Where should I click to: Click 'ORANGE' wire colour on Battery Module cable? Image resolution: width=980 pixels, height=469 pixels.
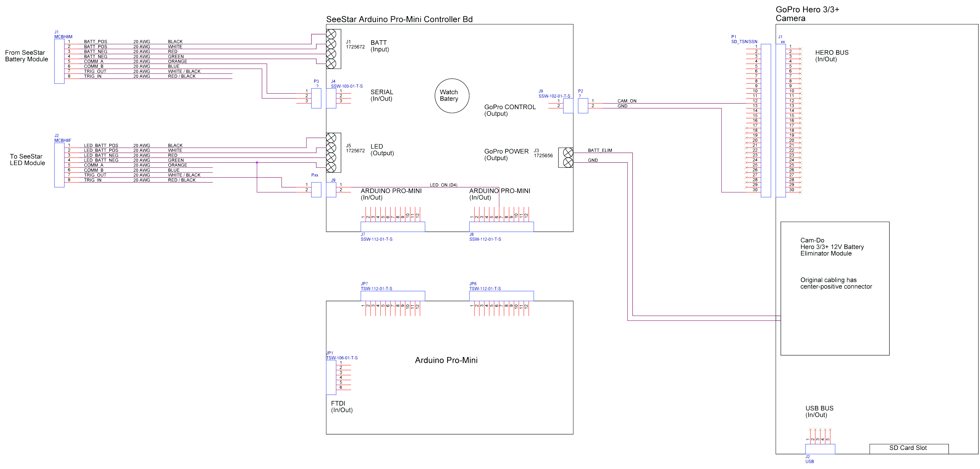coord(177,62)
